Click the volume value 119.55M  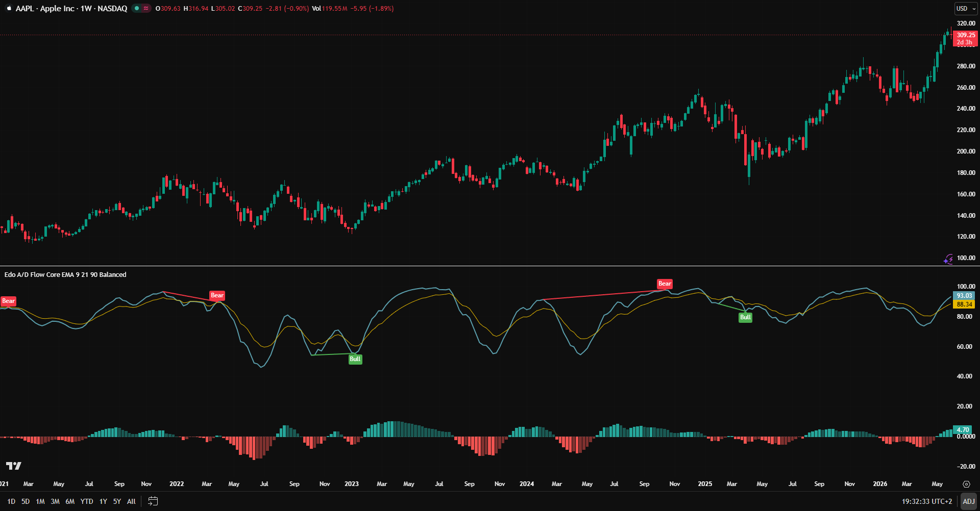(x=335, y=9)
